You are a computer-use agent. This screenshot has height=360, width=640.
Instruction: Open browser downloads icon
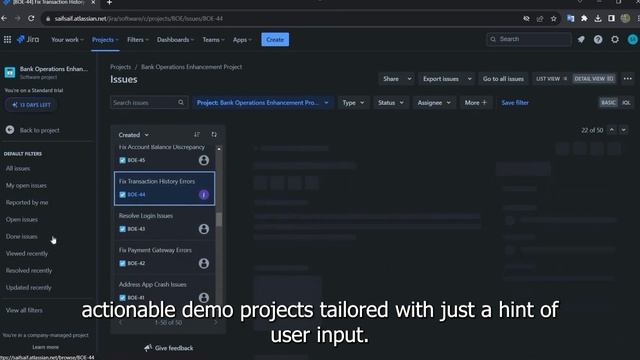click(598, 18)
